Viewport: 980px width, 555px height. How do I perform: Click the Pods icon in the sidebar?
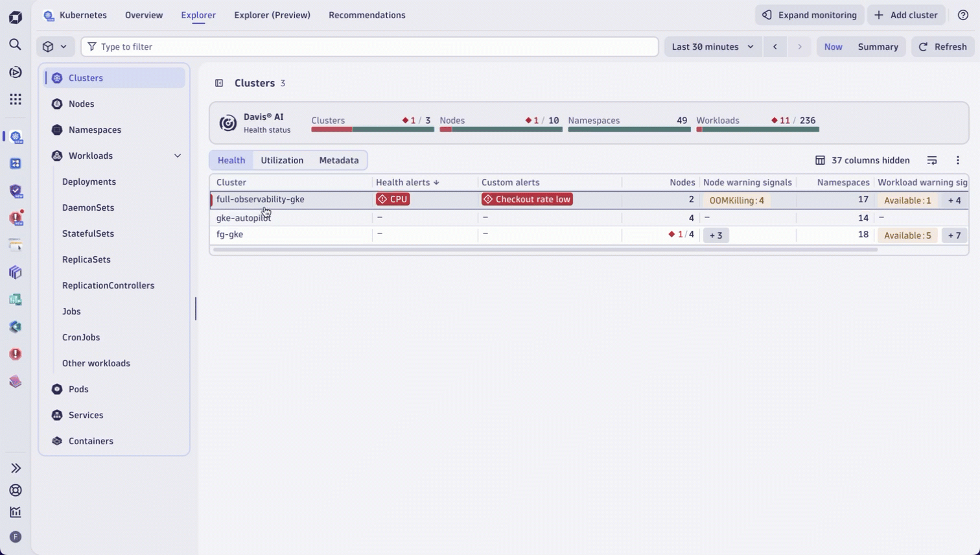tap(57, 389)
